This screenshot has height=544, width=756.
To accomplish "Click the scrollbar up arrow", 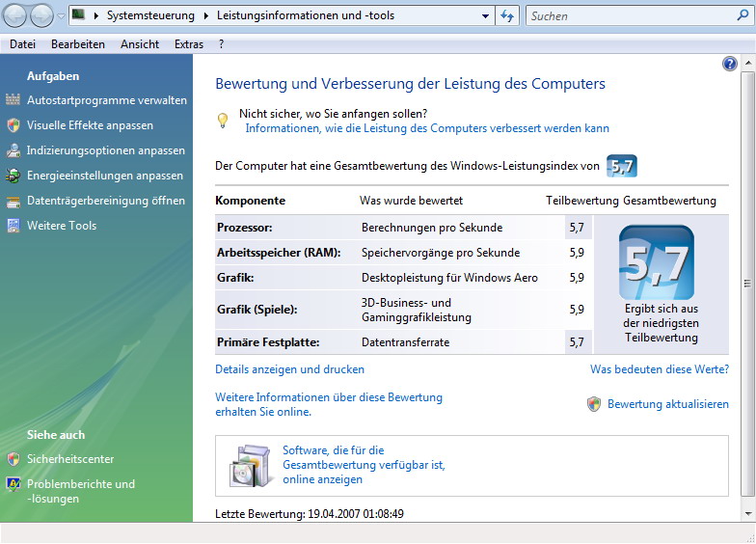I will point(748,64).
